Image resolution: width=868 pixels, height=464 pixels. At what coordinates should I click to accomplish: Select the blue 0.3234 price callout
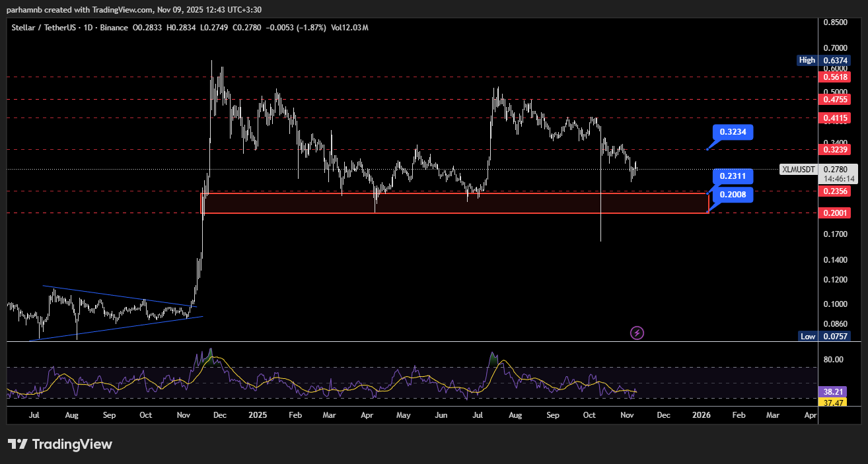click(x=733, y=132)
